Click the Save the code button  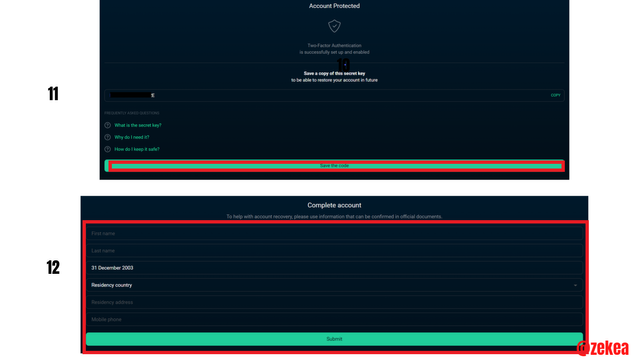click(x=334, y=166)
